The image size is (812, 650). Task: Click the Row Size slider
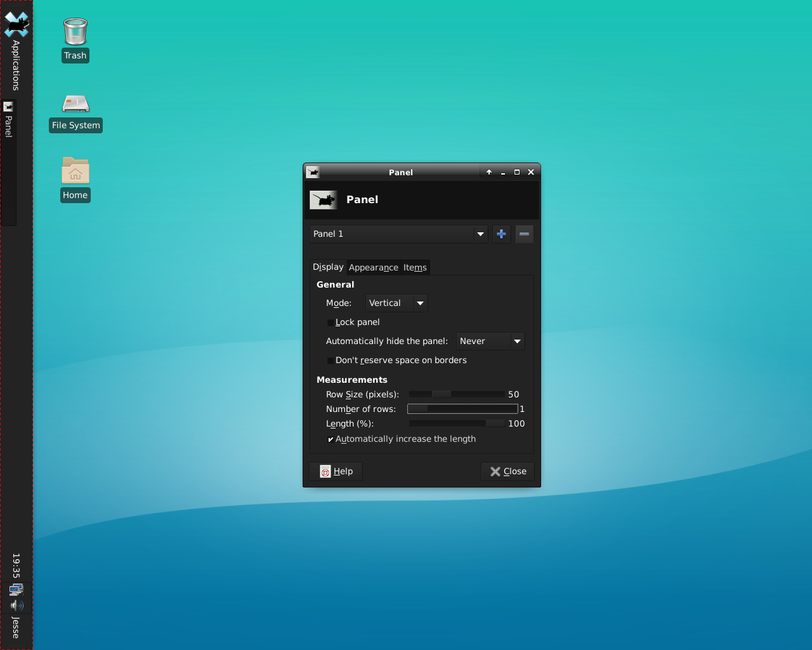pos(457,394)
